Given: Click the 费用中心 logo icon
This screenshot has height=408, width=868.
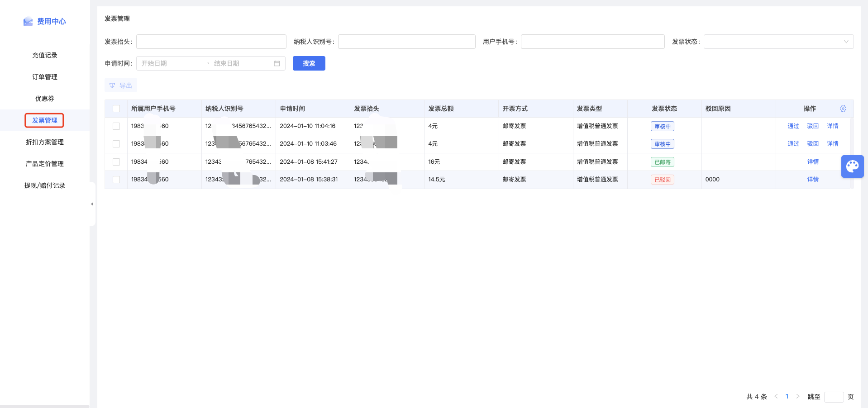Looking at the screenshot, I should pyautogui.click(x=28, y=21).
